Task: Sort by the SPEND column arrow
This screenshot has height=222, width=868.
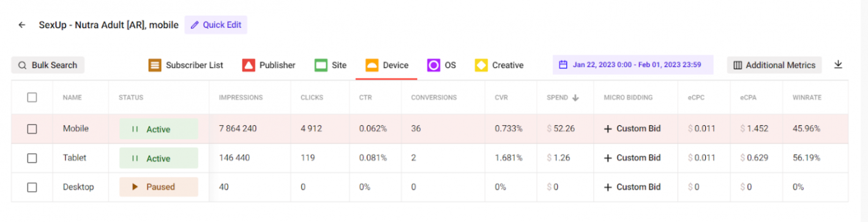Action: coord(576,98)
